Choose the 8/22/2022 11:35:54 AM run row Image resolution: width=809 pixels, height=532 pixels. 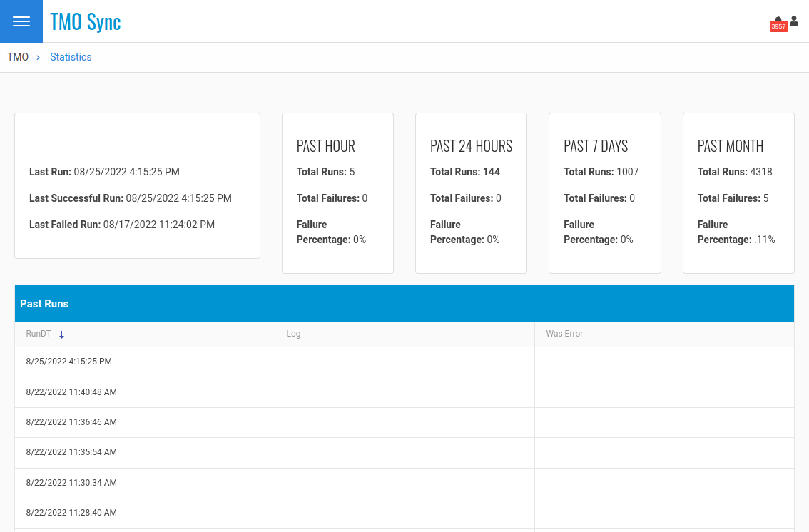[71, 452]
